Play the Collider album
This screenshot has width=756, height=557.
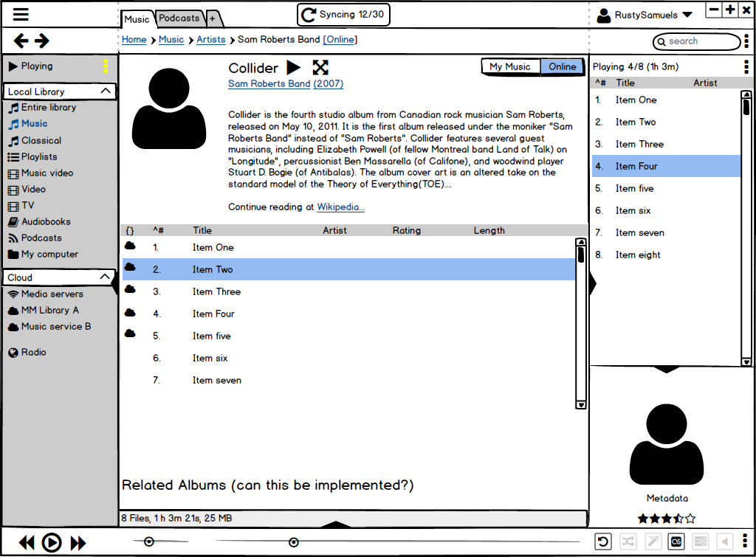(294, 68)
